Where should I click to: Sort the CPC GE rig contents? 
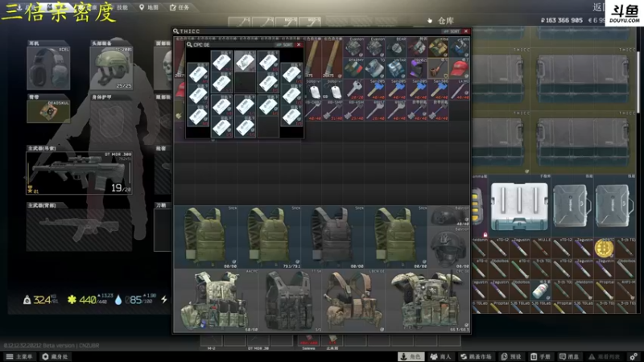[x=285, y=45]
